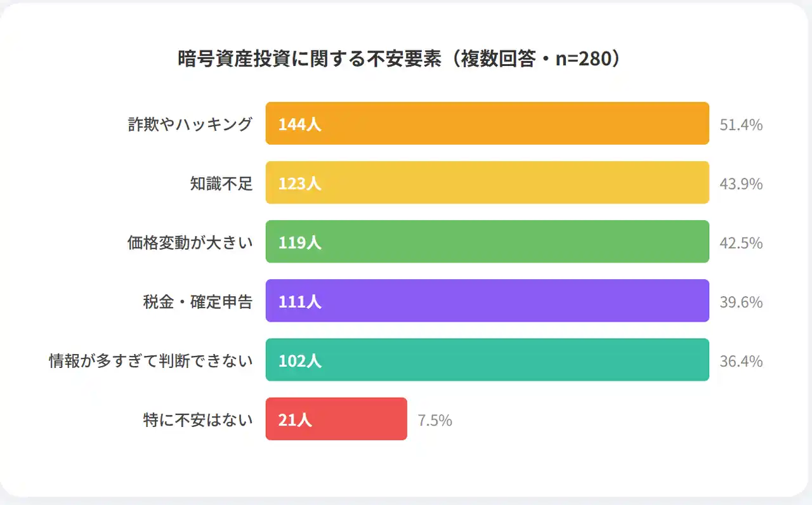The image size is (812, 505).
Task: Click the 7.5% percentage value
Action: 435,420
